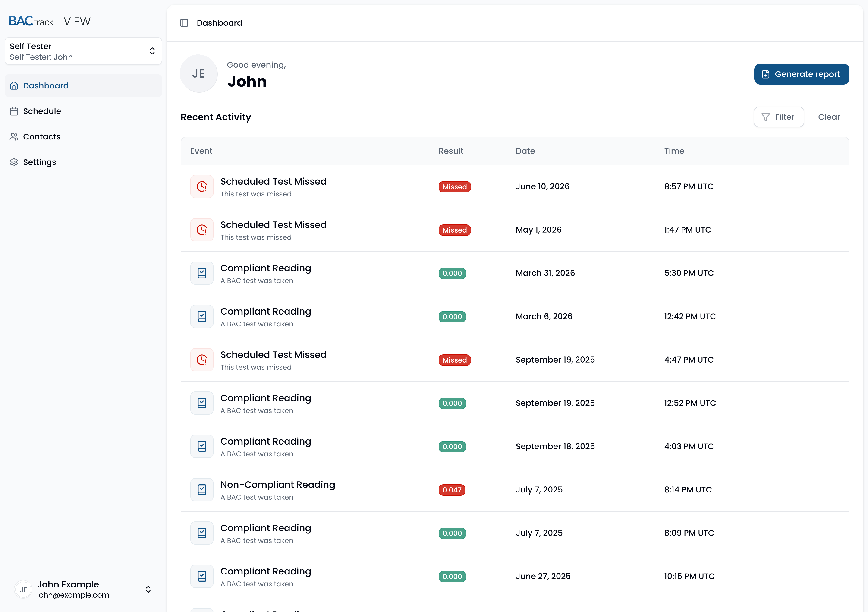
Task: Click the time 10:15 PM UTC
Action: coord(689,576)
